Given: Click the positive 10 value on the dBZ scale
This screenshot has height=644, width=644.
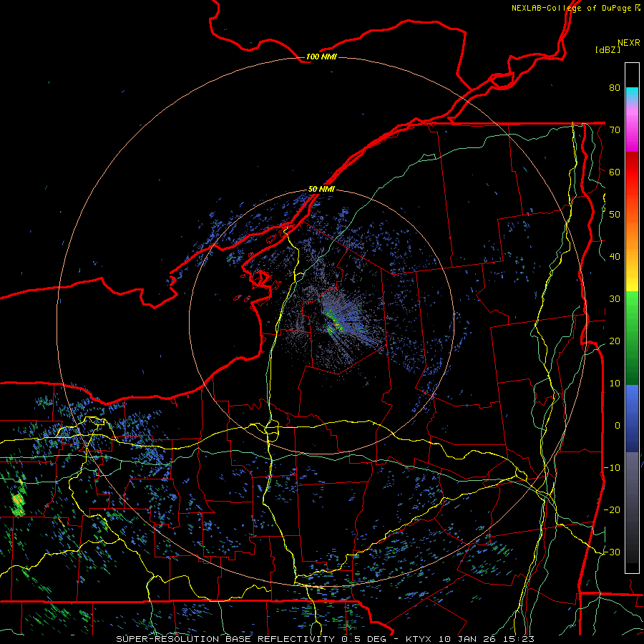Looking at the screenshot, I should 615,384.
